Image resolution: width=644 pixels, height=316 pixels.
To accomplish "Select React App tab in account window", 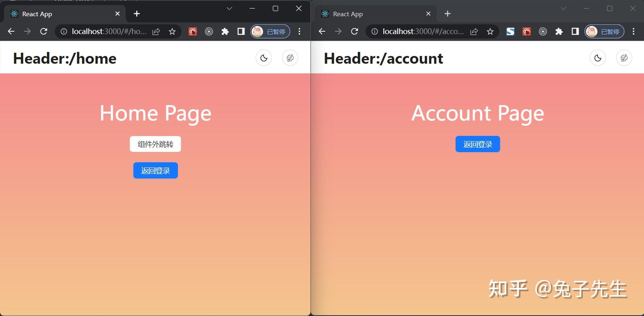I will click(376, 14).
